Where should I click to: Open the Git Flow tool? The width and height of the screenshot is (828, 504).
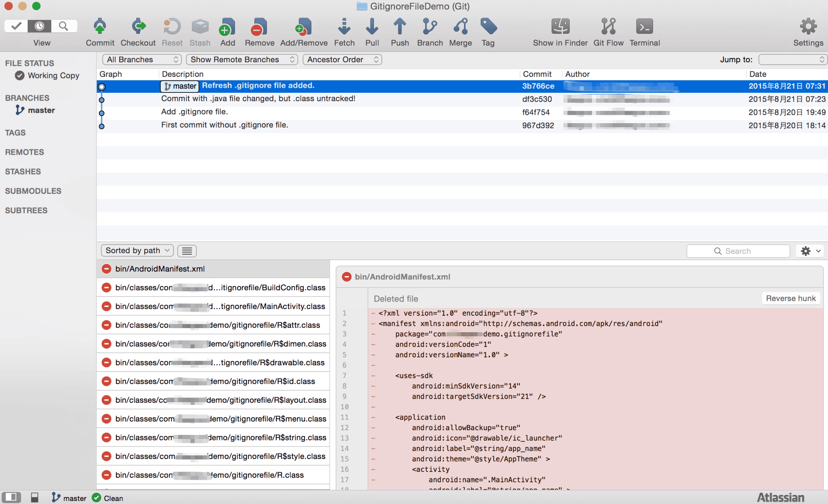tap(608, 27)
